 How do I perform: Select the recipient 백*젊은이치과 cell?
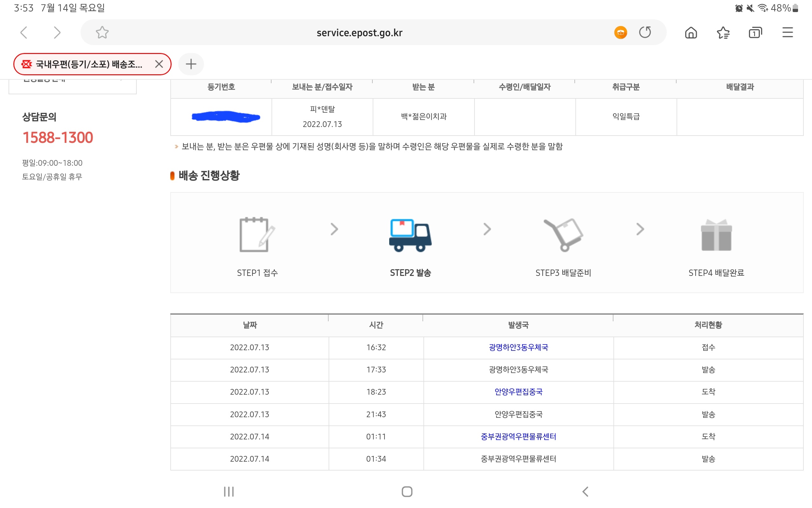point(424,117)
